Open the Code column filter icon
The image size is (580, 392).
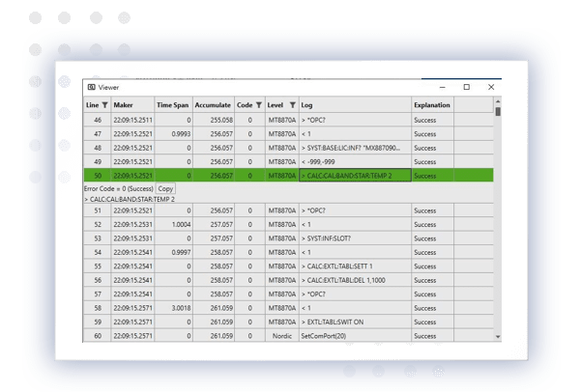click(x=259, y=104)
